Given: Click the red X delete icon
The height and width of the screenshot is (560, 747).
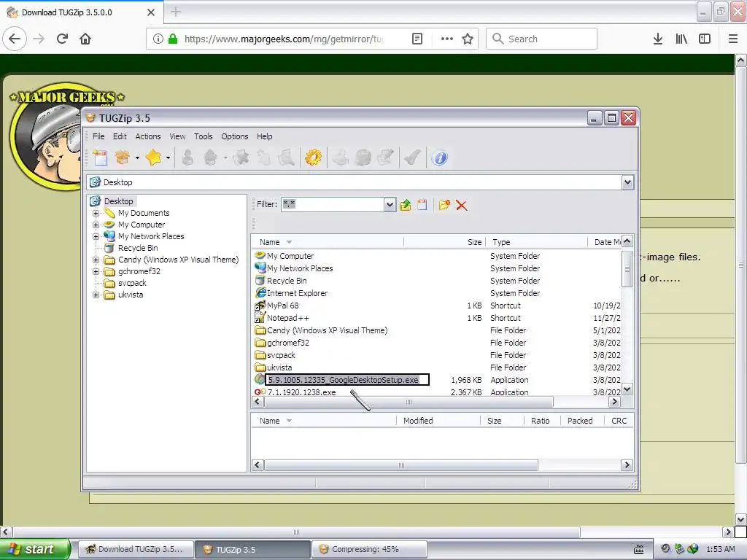Looking at the screenshot, I should point(461,205).
